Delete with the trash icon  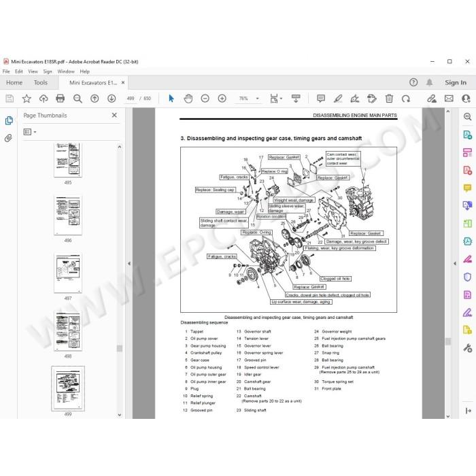click(x=389, y=99)
